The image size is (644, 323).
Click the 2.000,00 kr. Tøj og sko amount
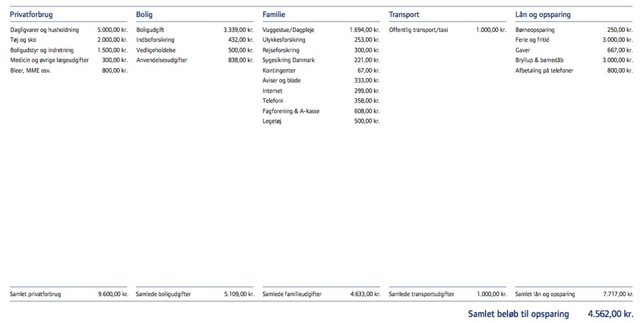[113, 40]
